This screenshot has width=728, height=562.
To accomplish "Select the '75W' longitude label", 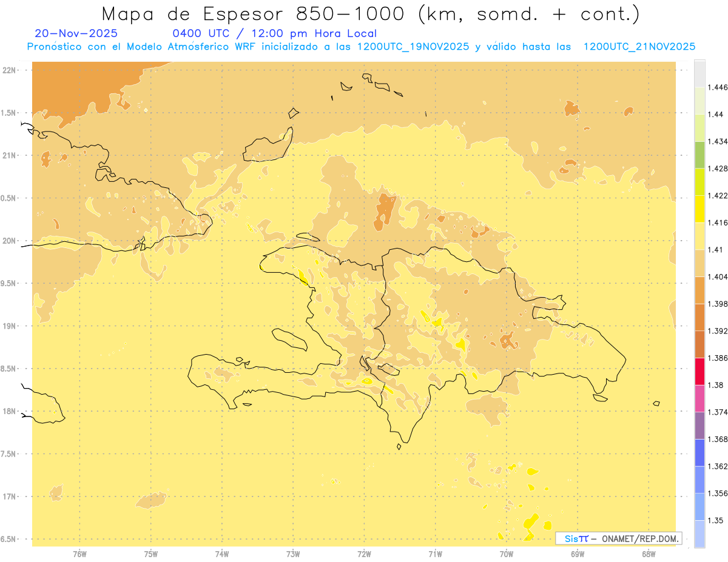I will [150, 554].
